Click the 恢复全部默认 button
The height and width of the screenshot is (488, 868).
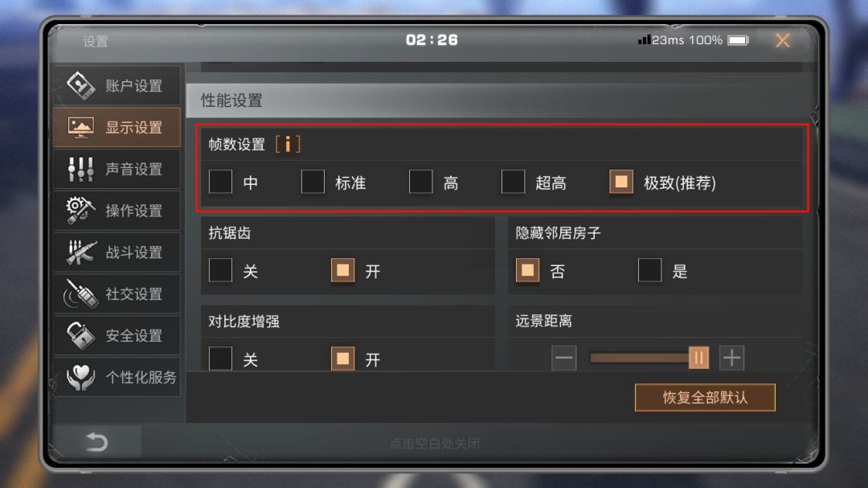705,397
